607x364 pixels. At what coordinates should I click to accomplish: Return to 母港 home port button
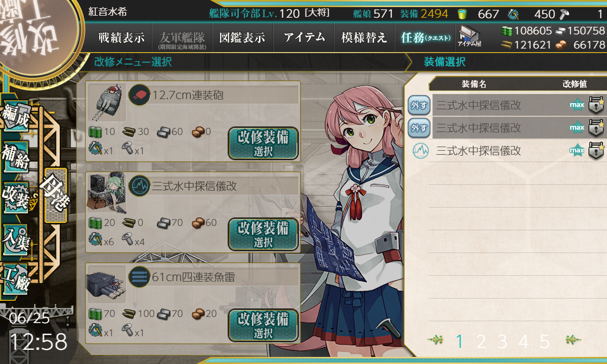pyautogui.click(x=56, y=195)
